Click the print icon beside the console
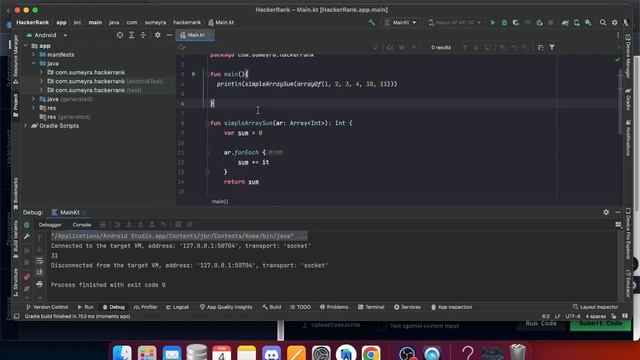Screen dimensions: 640x360 click(40, 284)
